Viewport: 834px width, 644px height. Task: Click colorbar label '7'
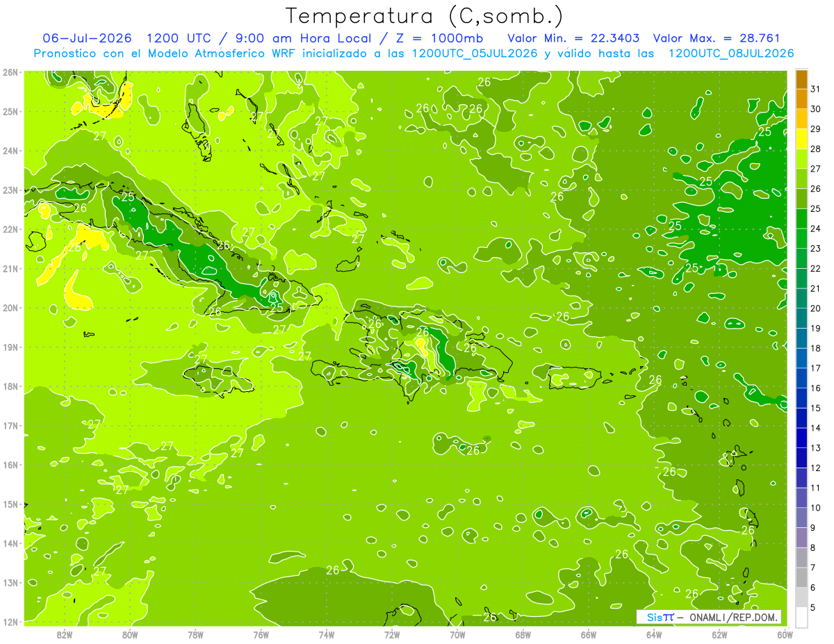point(813,568)
